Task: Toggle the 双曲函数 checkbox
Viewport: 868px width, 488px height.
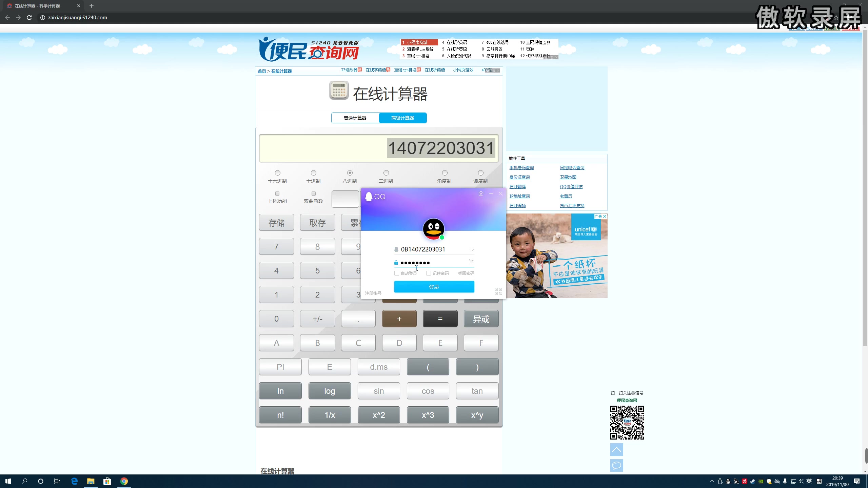Action: pyautogui.click(x=314, y=194)
